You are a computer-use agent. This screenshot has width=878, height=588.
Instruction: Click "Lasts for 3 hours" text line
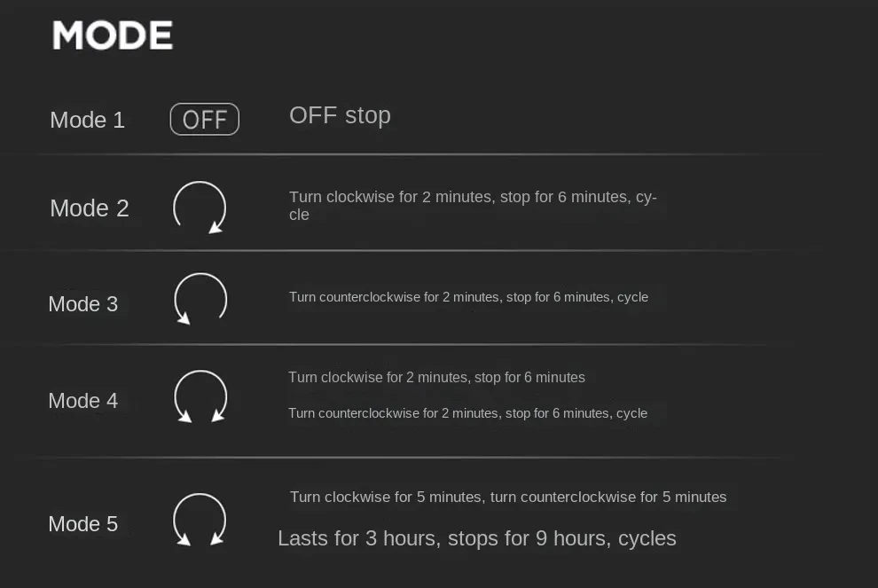[x=476, y=538]
